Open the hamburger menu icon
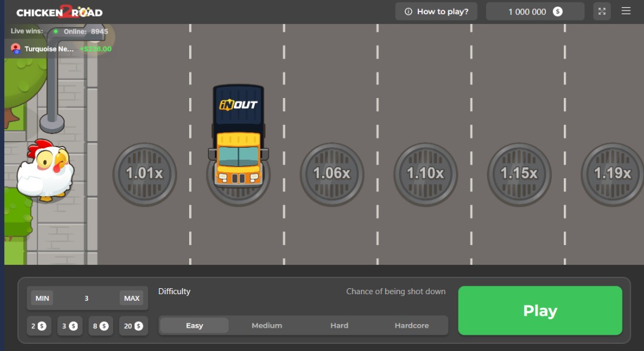This screenshot has height=351, width=644. click(x=625, y=11)
